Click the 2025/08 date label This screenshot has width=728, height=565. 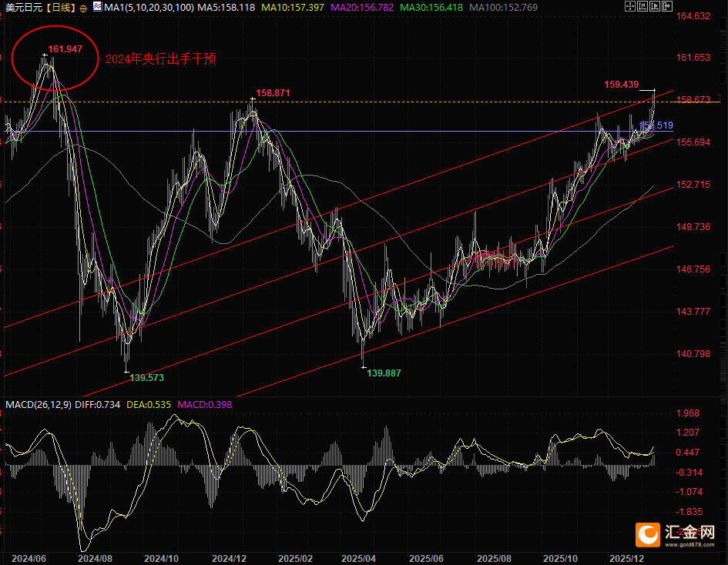coord(494,558)
